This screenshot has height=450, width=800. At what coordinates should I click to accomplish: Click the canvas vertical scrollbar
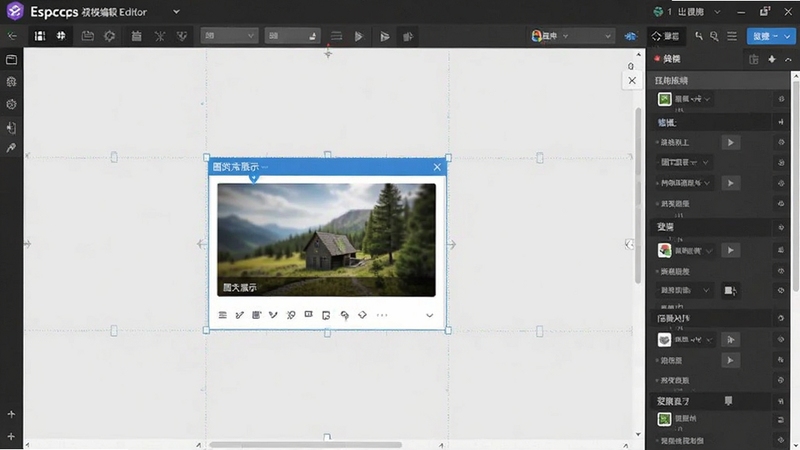[x=638, y=195]
